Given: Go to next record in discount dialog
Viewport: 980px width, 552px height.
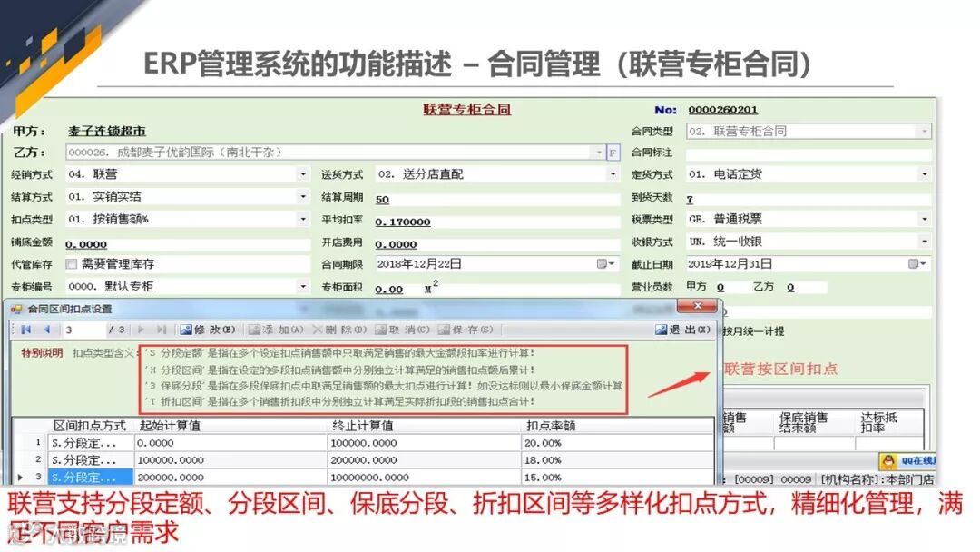Looking at the screenshot, I should pos(141,330).
